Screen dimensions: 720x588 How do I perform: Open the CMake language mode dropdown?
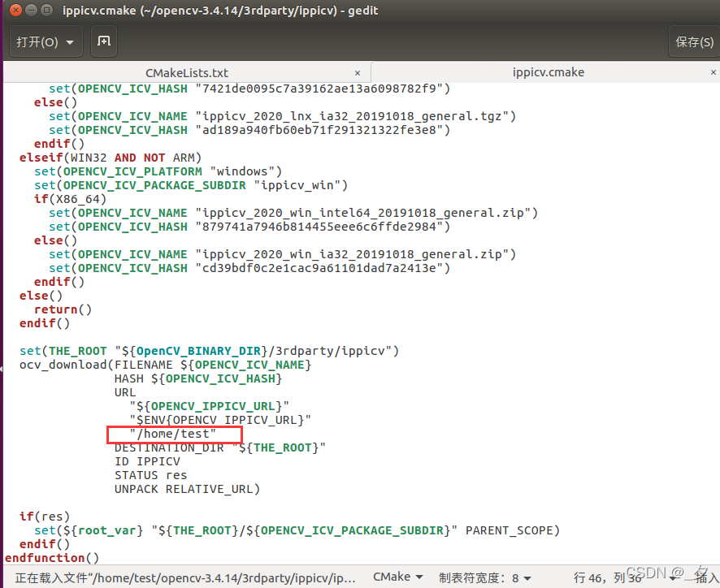coord(397,577)
